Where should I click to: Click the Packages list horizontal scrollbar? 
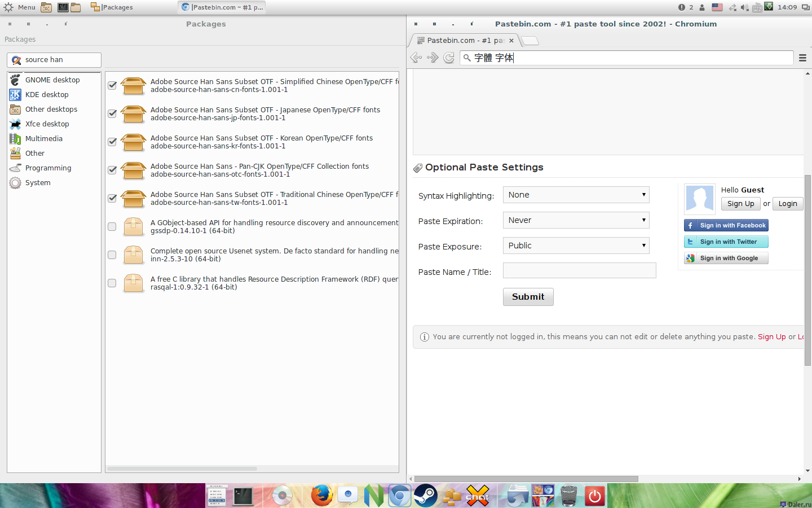182,468
